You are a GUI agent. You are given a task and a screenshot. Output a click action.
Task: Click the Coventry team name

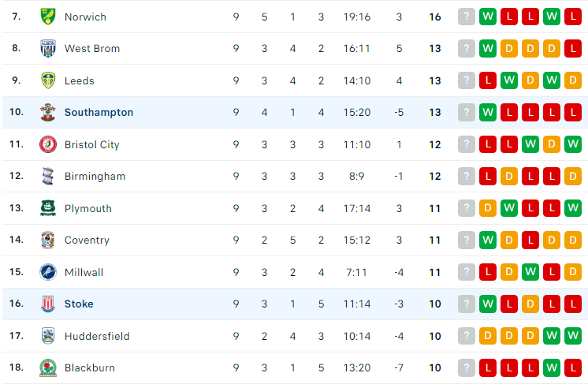(87, 240)
